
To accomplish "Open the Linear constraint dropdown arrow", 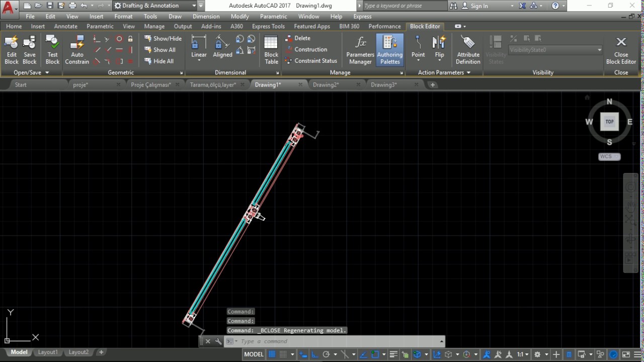I will coord(199,61).
